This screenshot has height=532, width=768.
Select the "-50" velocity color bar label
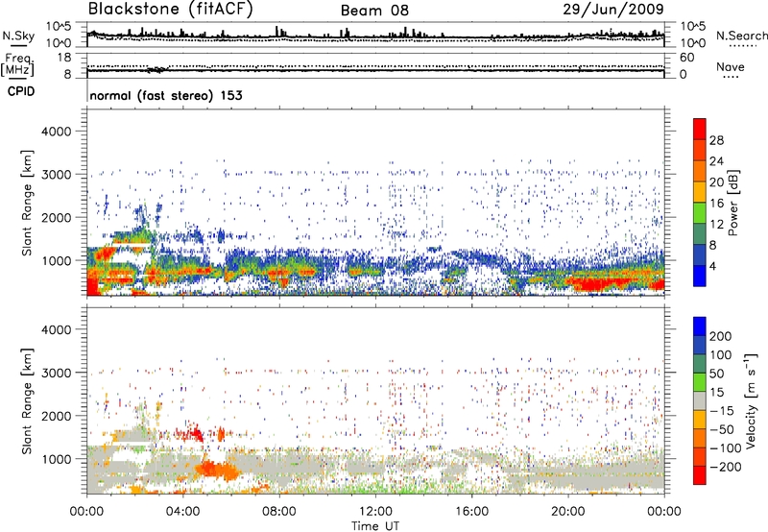(722, 429)
